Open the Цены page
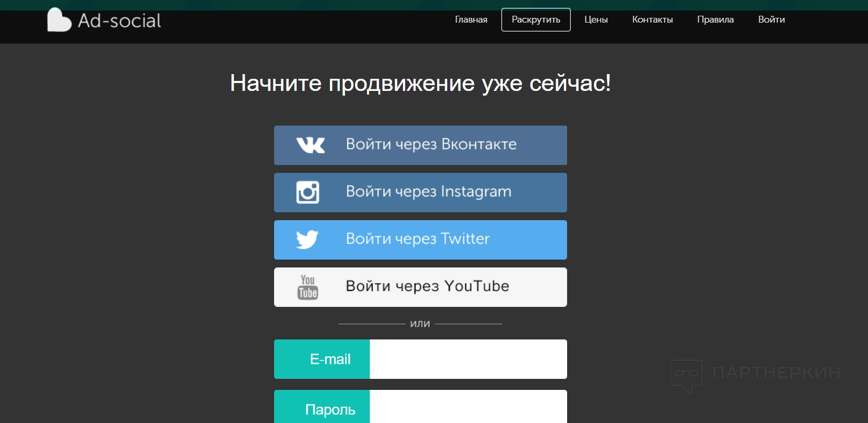 pyautogui.click(x=596, y=19)
